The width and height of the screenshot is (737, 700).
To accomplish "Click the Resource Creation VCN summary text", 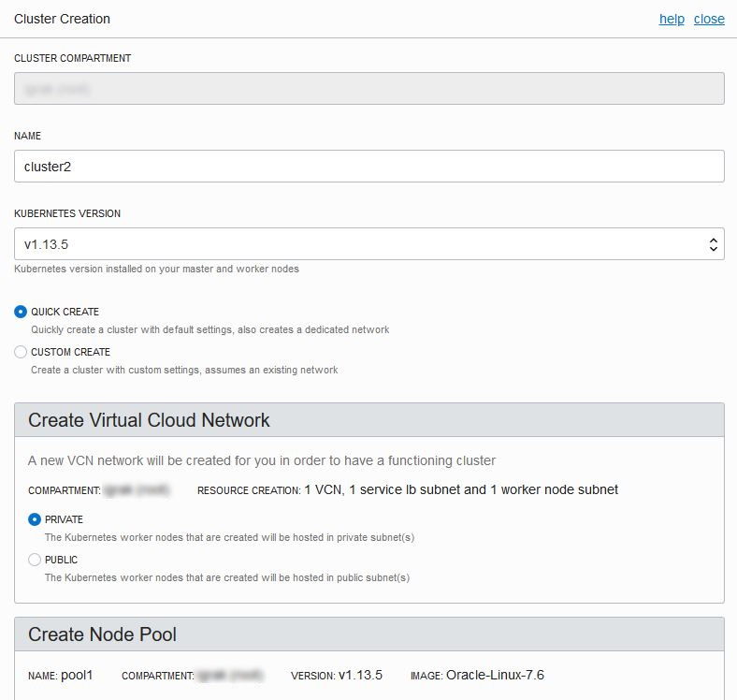I will point(460,489).
